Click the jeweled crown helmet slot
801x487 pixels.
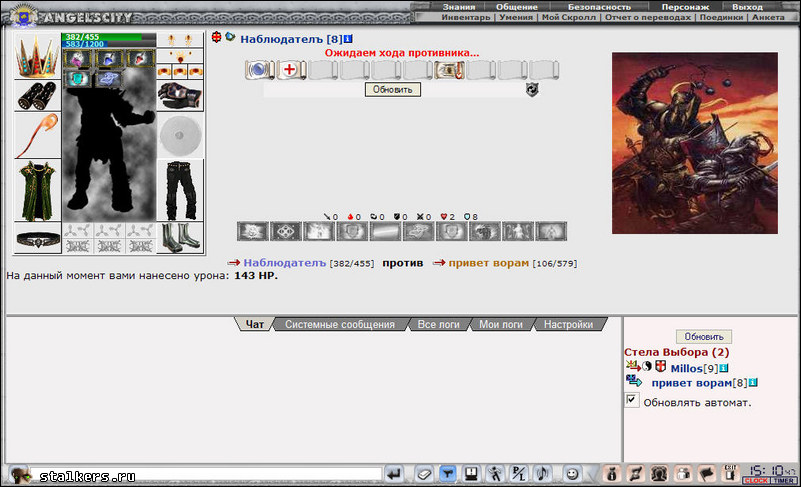coord(37,55)
